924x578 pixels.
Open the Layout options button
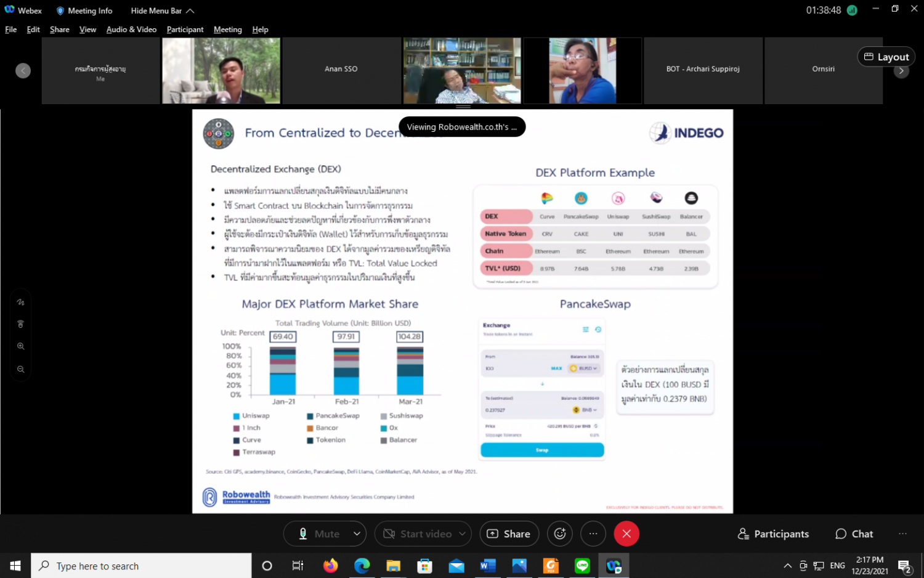[886, 57]
